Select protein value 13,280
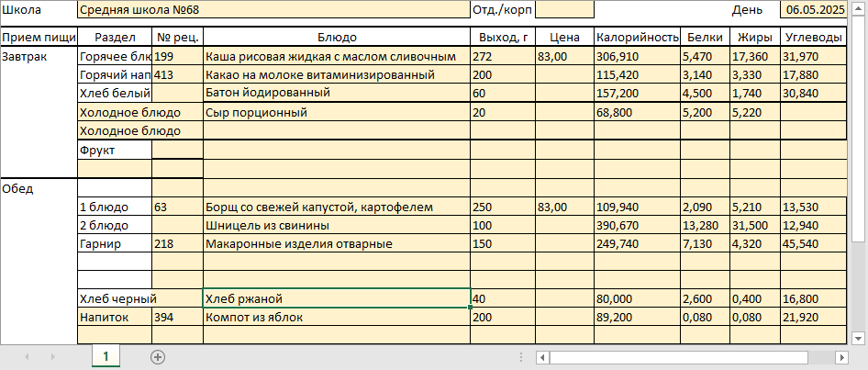868x370 pixels. (x=706, y=226)
